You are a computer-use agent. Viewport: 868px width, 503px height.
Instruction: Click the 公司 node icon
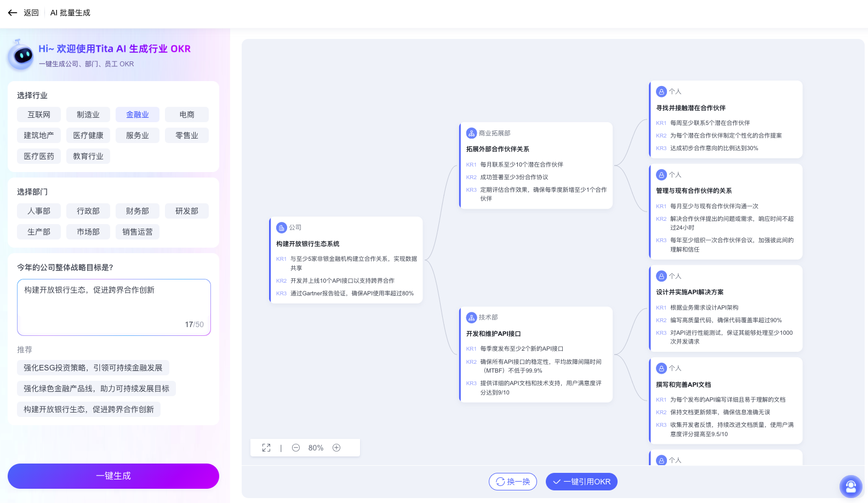click(x=282, y=227)
